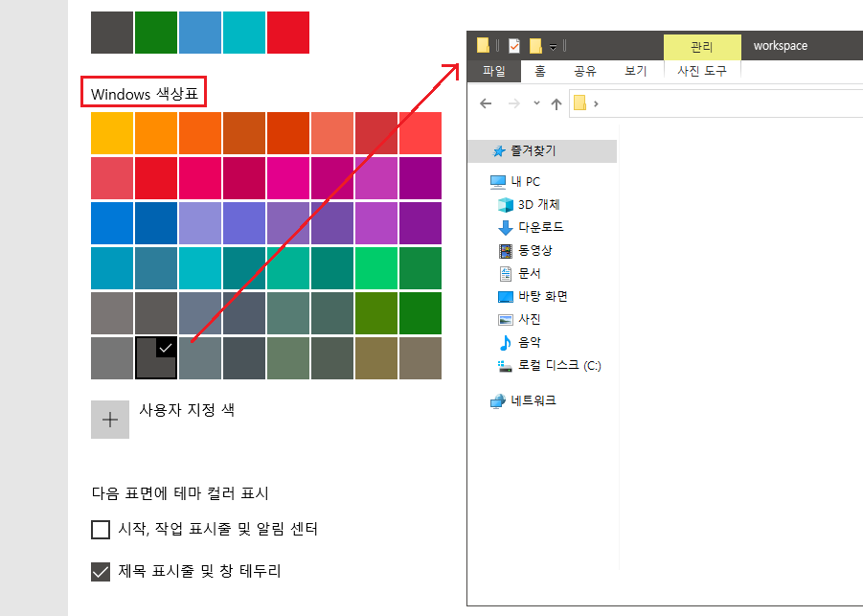Enable 시작, 작업 표시줄 및 알림 센터 checkbox
The width and height of the screenshot is (863, 616).
[101, 530]
